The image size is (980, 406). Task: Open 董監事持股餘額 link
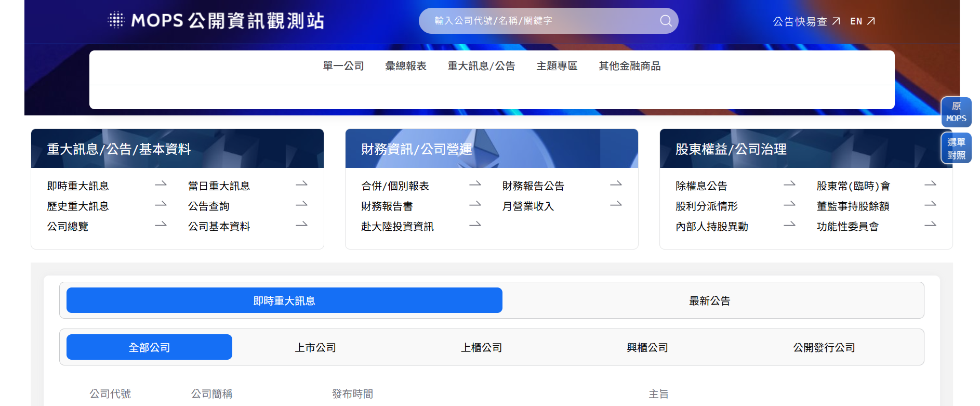click(x=853, y=206)
